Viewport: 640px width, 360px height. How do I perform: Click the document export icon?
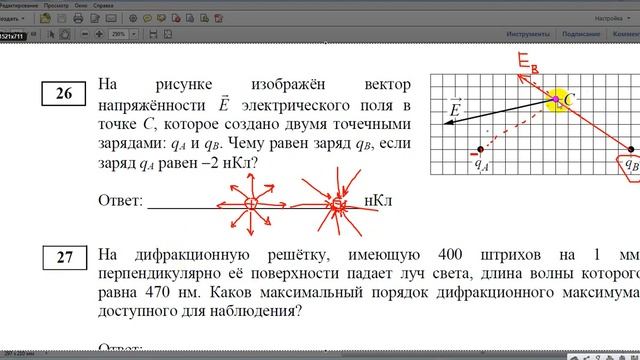[x=204, y=18]
